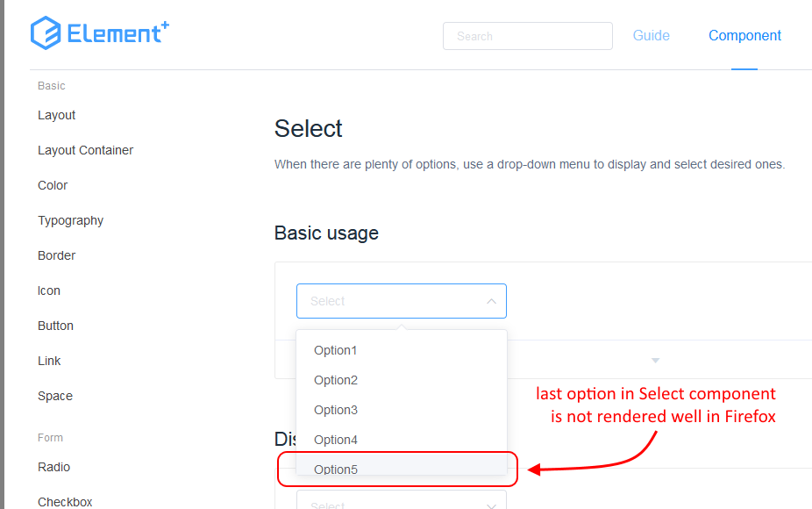Viewport: 812px width, 509px height.
Task: Open the Checkbox documentation page
Action: pos(65,501)
